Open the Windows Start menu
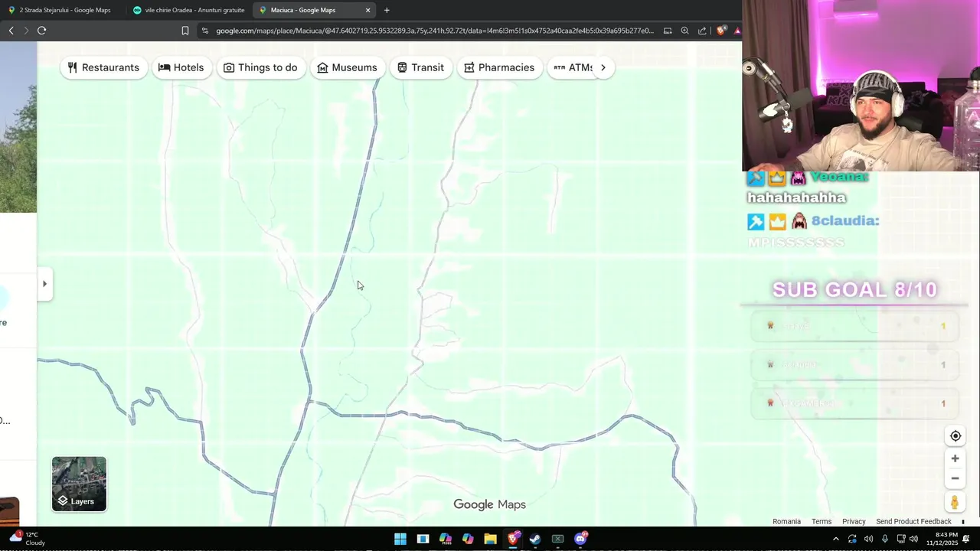This screenshot has height=551, width=980. pos(400,539)
